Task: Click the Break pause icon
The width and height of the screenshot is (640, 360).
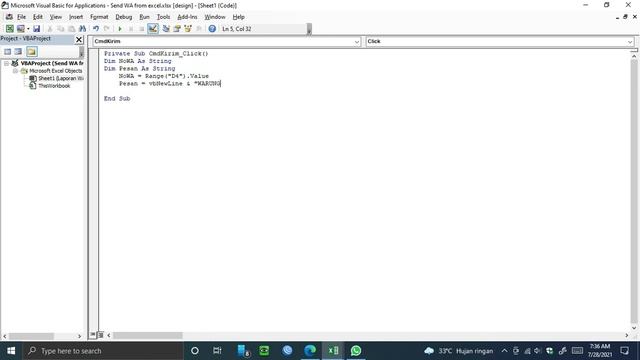Action: (131, 29)
